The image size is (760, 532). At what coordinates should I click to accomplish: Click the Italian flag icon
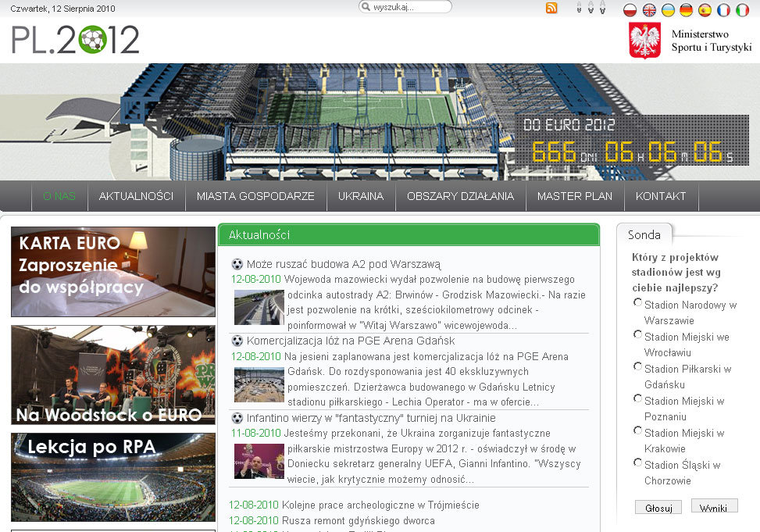pyautogui.click(x=743, y=10)
